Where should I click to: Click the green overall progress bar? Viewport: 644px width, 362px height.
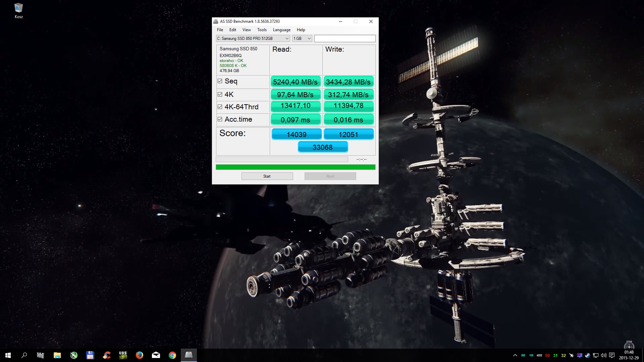click(x=296, y=167)
